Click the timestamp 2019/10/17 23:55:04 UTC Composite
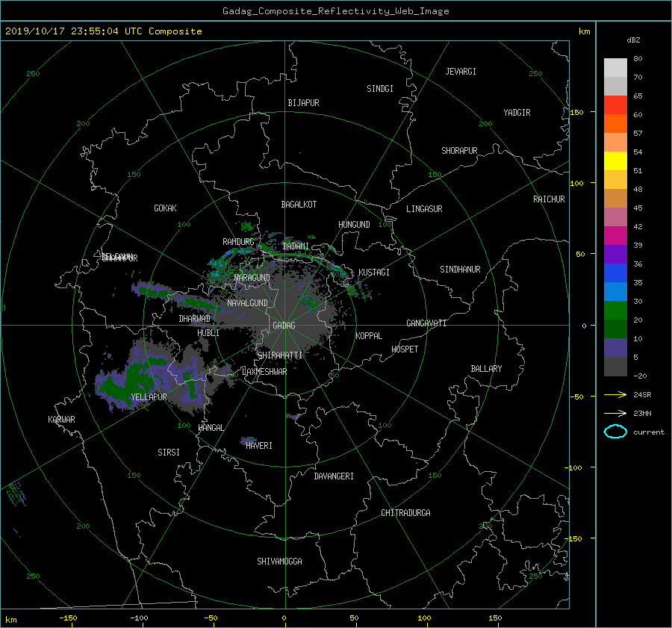This screenshot has width=672, height=628. point(103,31)
